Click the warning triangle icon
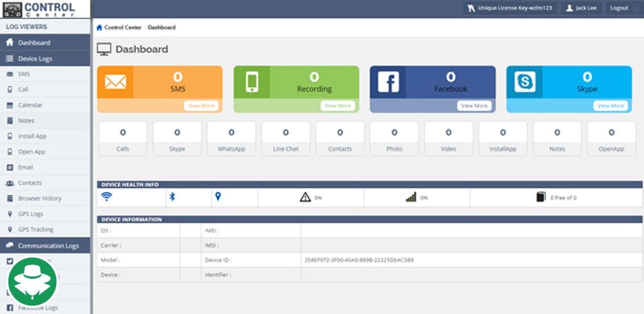The width and height of the screenshot is (644, 314). (x=305, y=198)
